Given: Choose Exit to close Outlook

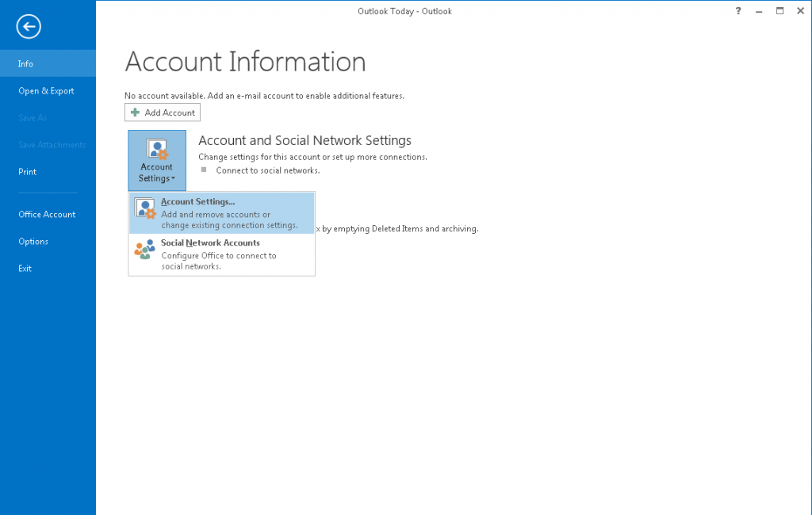Looking at the screenshot, I should coord(25,268).
